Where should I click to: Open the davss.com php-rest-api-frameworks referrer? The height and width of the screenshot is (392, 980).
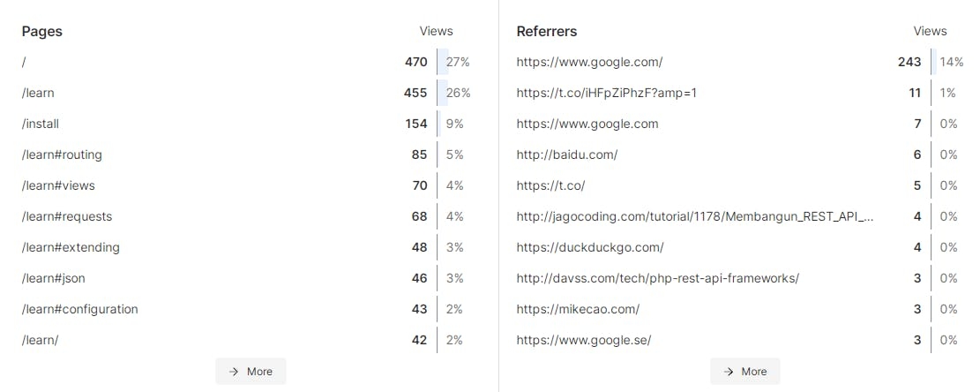pos(657,278)
